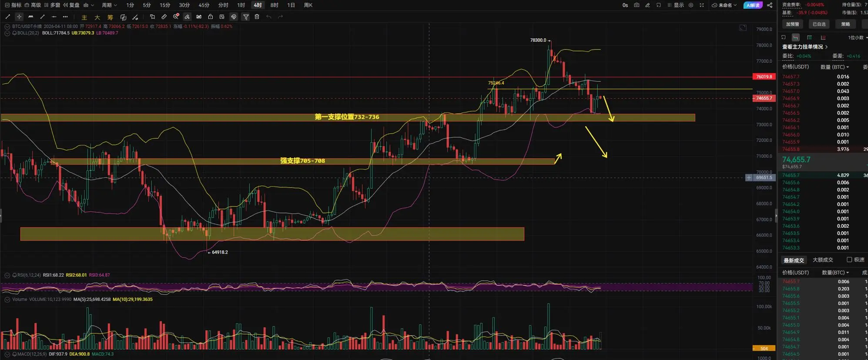Click the plus button at 69651.5 crosshair price
Image resolution: width=868 pixels, height=360 pixels.
coord(749,178)
